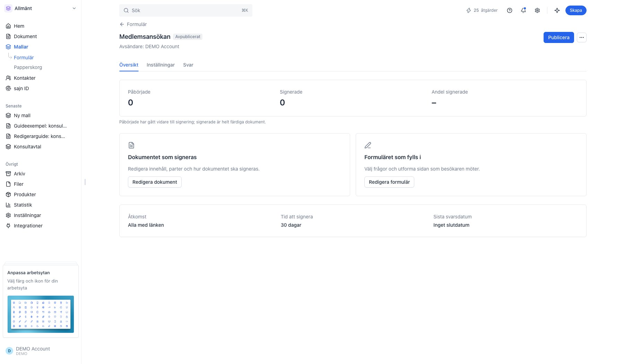Click the Inget slutdatum value
Image resolution: width=624 pixels, height=364 pixels.
tap(451, 225)
